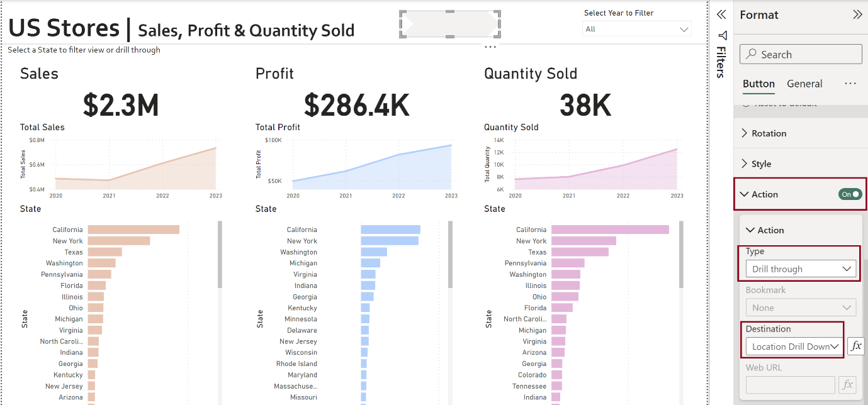This screenshot has height=405, width=868.
Task: Expand the Filters pane with double chevron
Action: pyautogui.click(x=722, y=14)
